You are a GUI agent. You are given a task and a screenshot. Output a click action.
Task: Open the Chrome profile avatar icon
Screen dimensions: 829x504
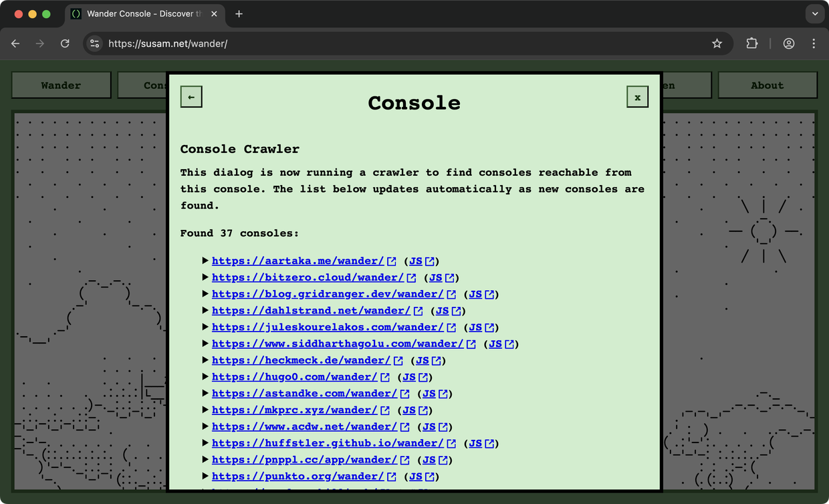[789, 43]
